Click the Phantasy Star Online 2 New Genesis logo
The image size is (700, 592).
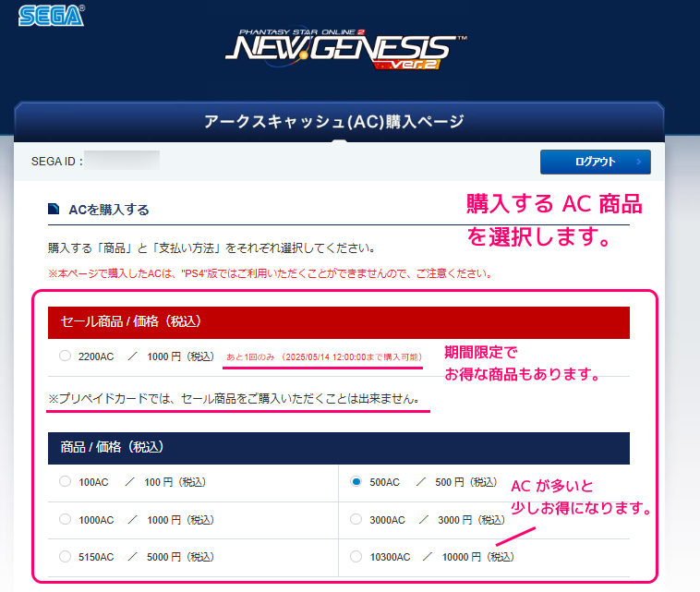click(x=346, y=49)
